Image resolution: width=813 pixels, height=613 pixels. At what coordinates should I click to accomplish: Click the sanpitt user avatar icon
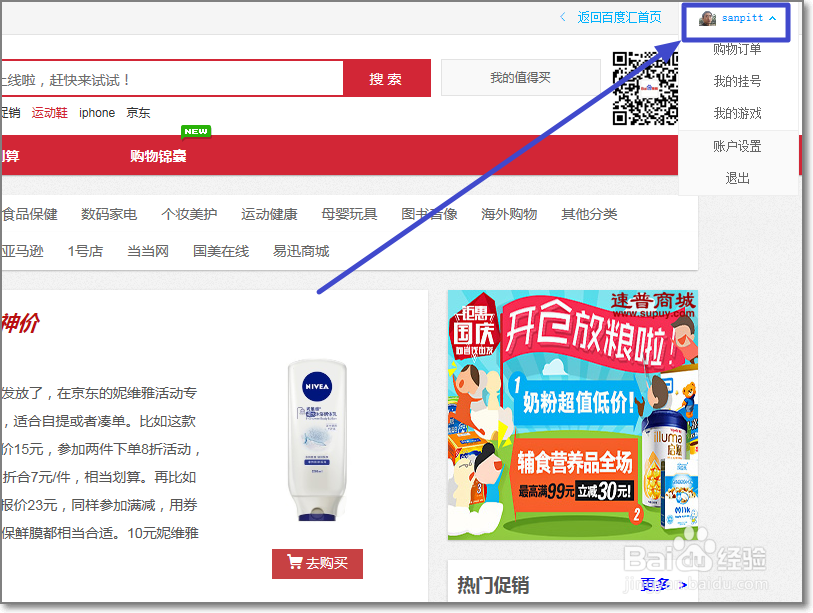(x=707, y=19)
